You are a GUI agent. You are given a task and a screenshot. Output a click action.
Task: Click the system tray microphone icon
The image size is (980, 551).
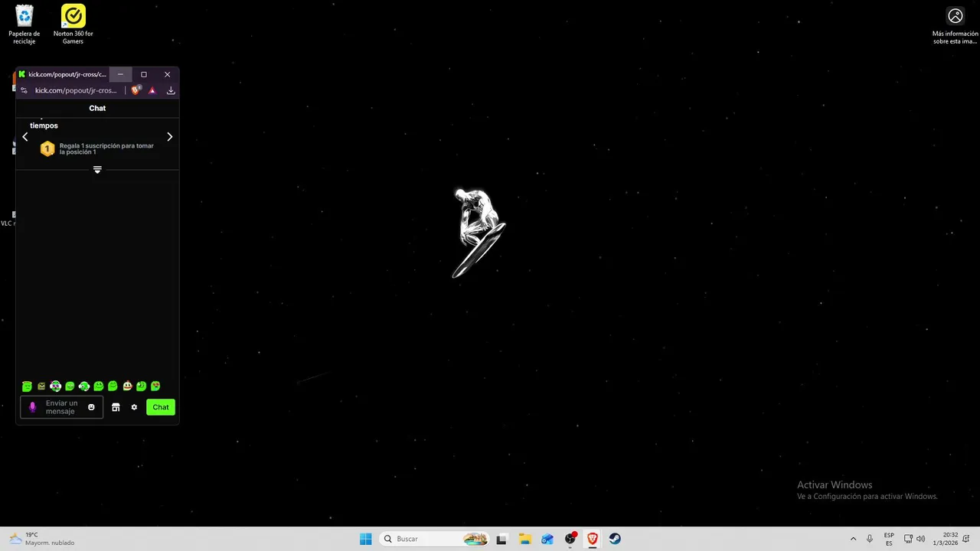tap(869, 539)
